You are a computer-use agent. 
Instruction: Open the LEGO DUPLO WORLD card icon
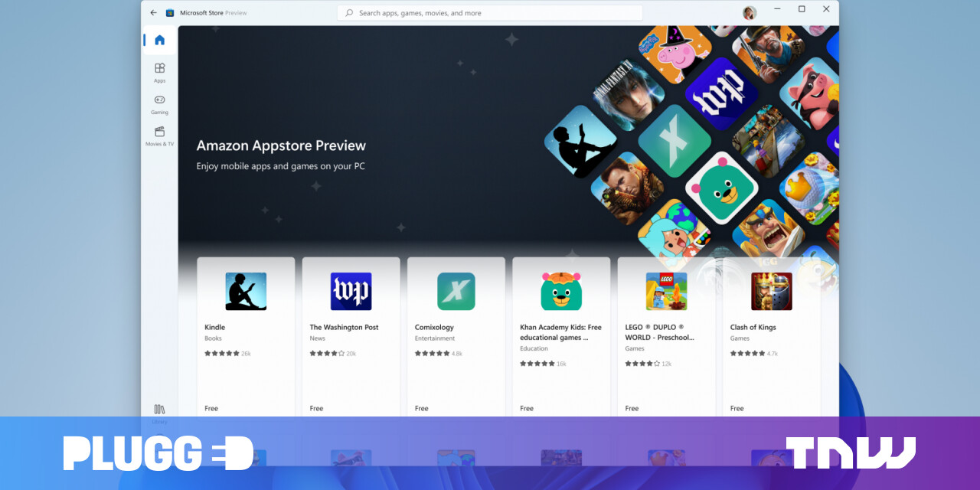point(666,292)
